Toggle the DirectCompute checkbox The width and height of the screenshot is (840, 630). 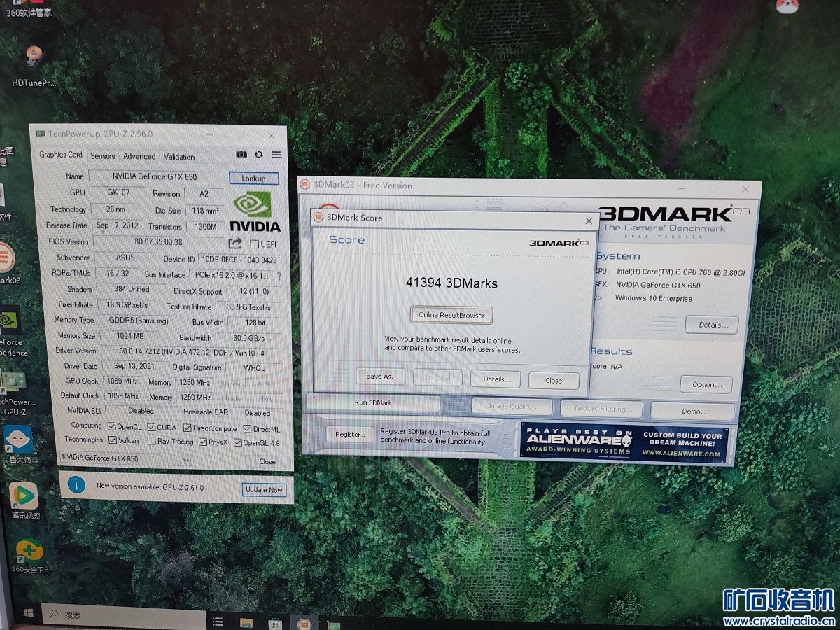[x=188, y=428]
